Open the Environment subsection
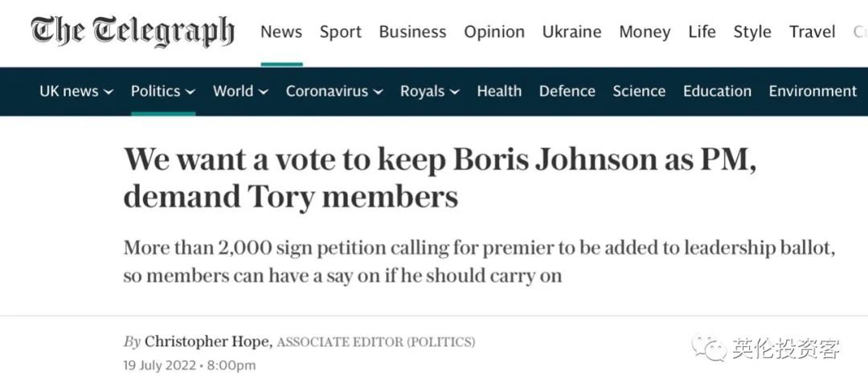This screenshot has width=868, height=387. pos(813,92)
